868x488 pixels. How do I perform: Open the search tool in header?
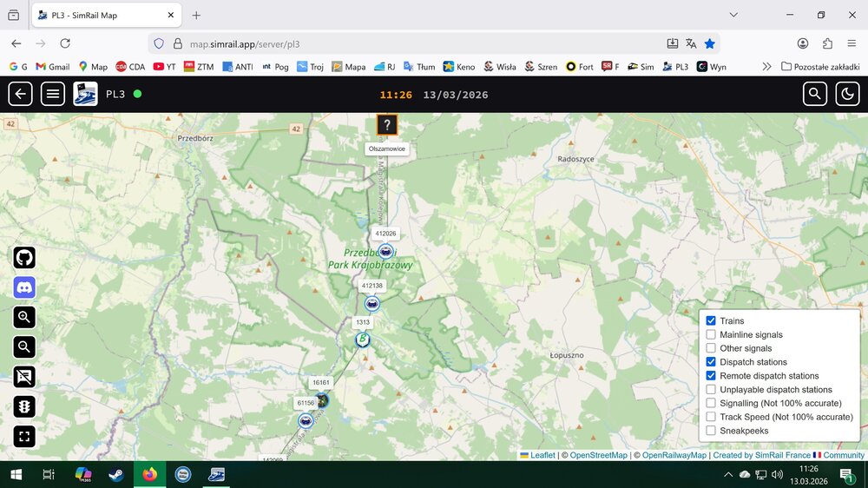(814, 94)
